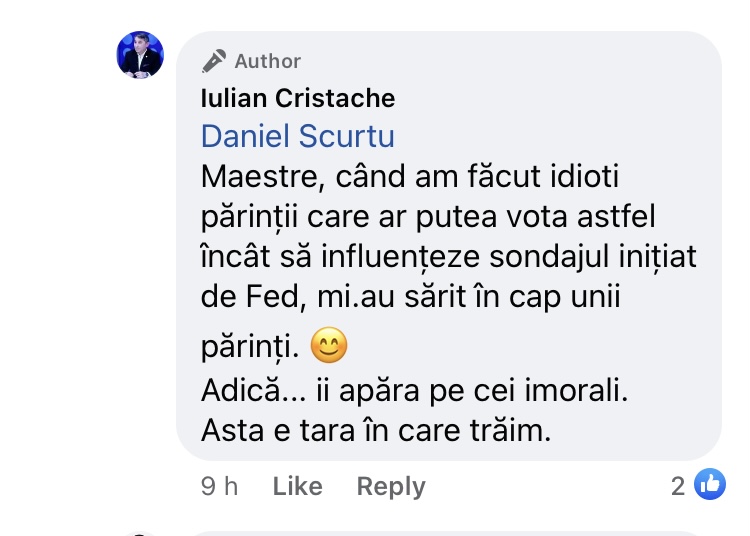
Task: Click the Author badge label
Action: [267, 61]
